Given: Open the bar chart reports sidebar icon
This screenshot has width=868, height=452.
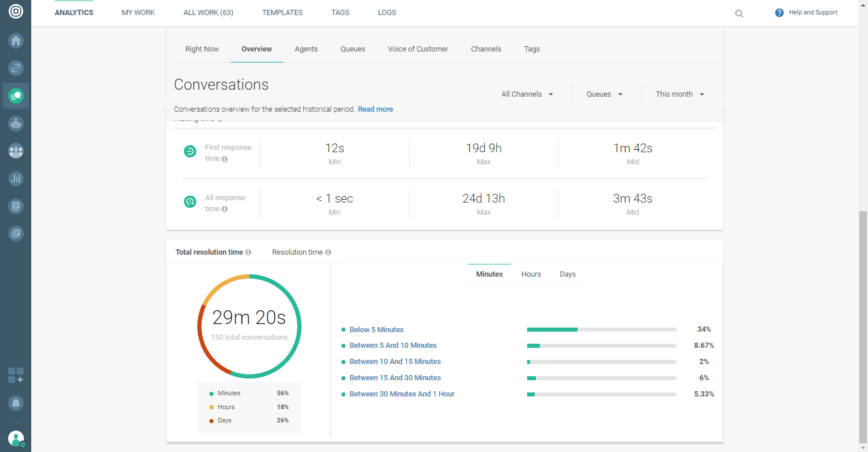Looking at the screenshot, I should point(16,179).
